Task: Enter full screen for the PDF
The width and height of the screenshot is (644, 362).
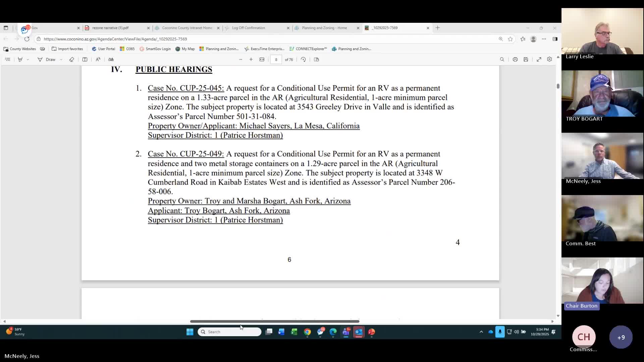Action: (539, 59)
